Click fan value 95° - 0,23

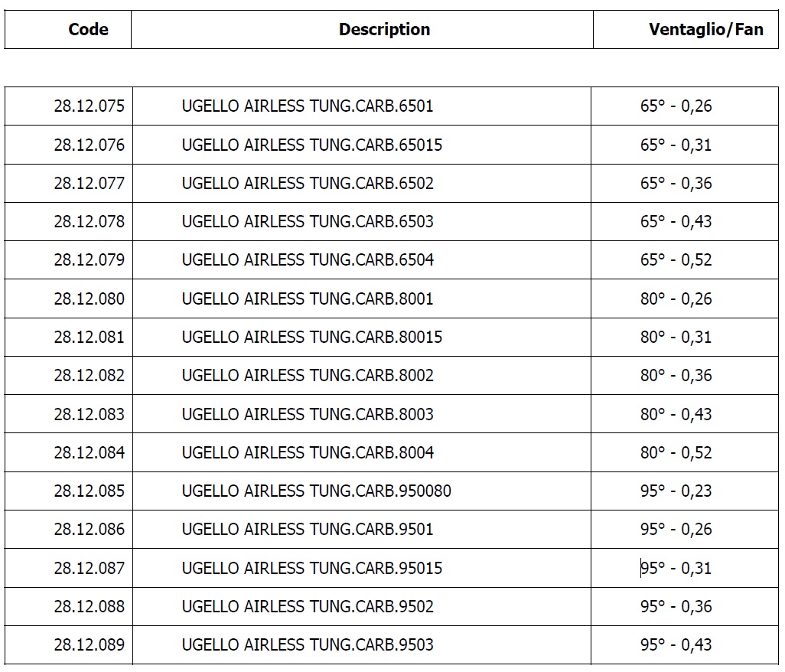(x=676, y=491)
